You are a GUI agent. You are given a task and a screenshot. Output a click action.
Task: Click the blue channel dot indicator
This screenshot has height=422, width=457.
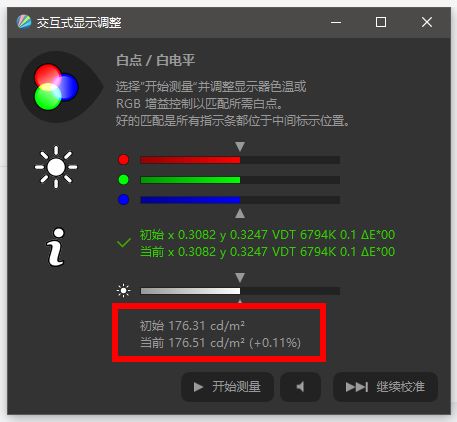click(123, 200)
